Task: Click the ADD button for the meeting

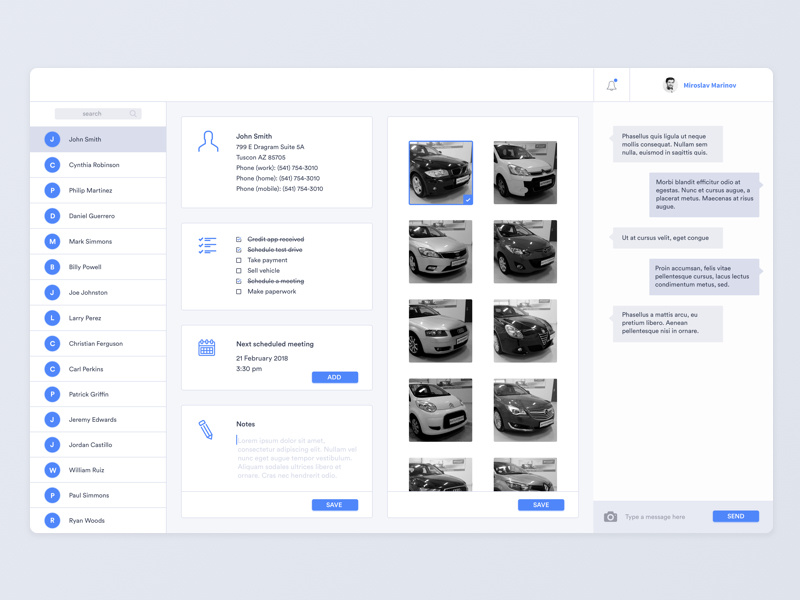Action: click(x=334, y=377)
